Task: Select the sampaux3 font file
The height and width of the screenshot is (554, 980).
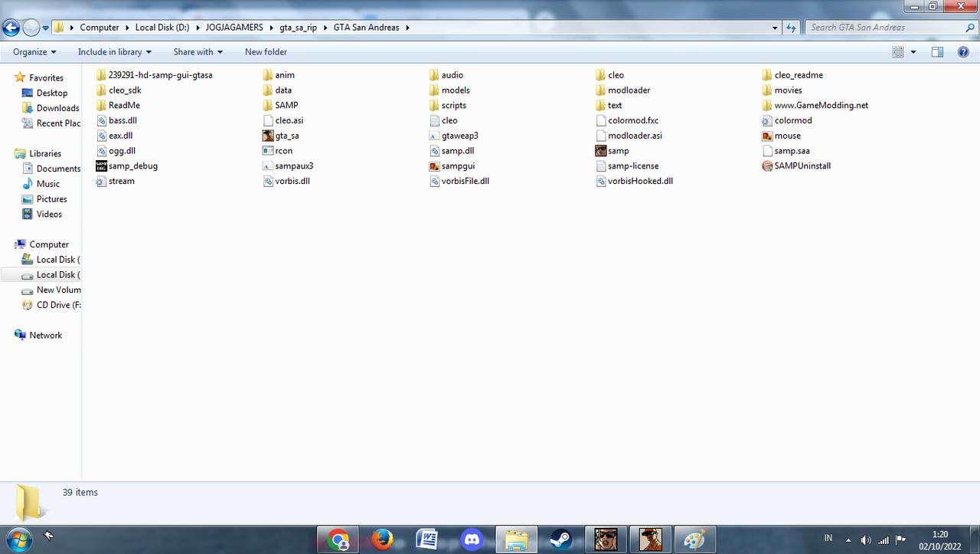Action: [x=288, y=166]
